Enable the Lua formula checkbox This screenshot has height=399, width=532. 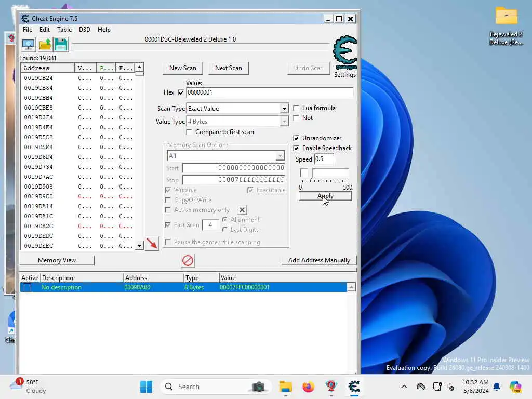click(x=296, y=108)
